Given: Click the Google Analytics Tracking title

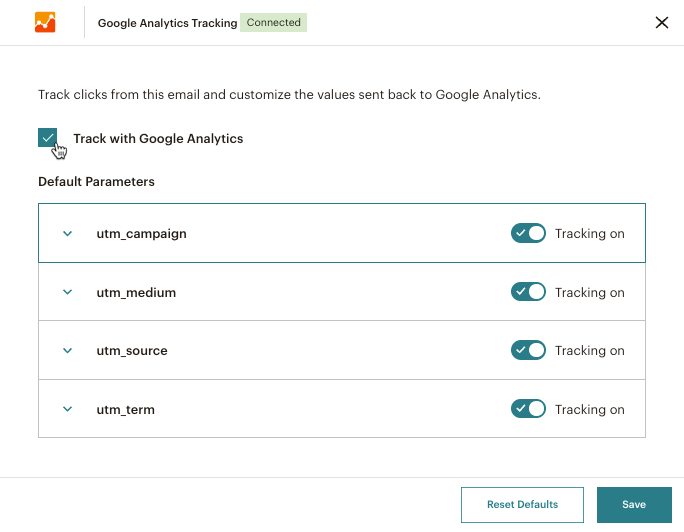Looking at the screenshot, I should [167, 23].
